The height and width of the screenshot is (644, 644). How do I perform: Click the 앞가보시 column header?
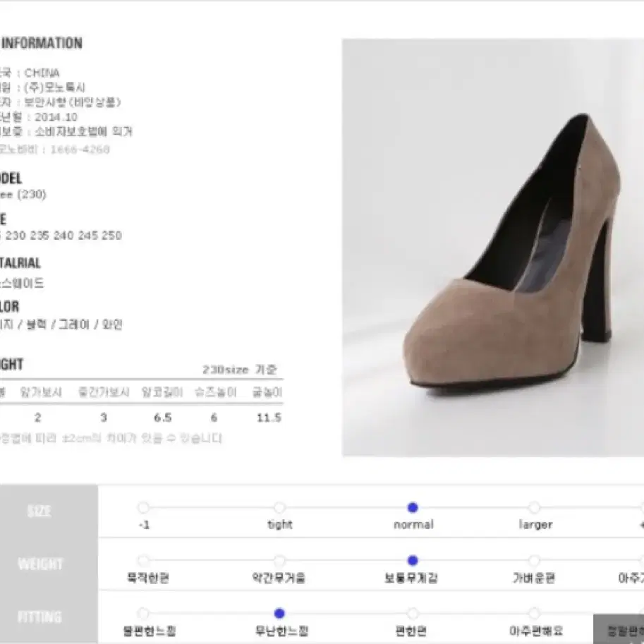(41, 392)
